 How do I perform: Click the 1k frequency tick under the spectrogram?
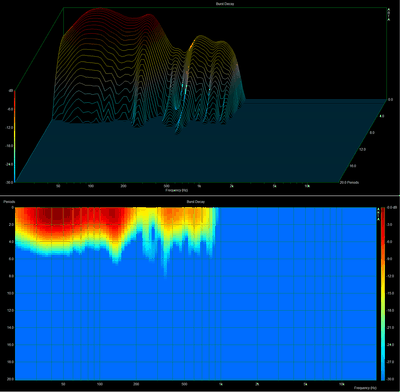click(221, 384)
